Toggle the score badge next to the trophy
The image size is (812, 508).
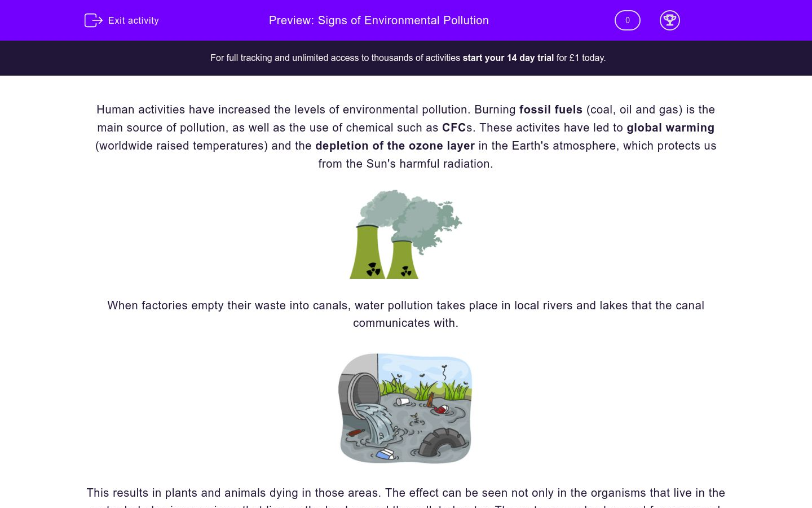pos(627,20)
